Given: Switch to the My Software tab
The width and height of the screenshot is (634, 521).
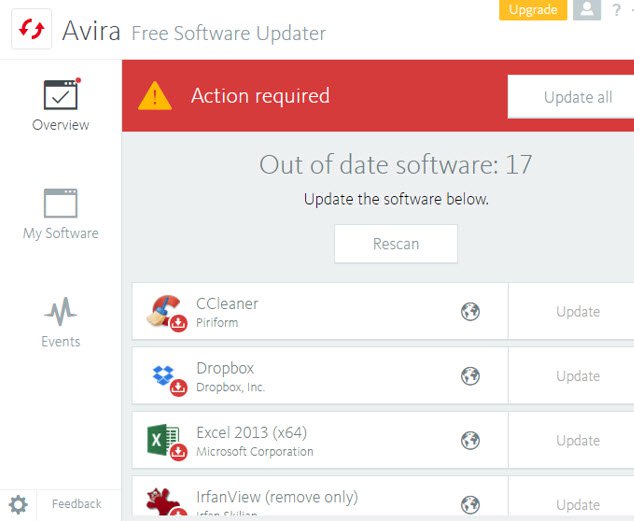Looking at the screenshot, I should point(60,214).
